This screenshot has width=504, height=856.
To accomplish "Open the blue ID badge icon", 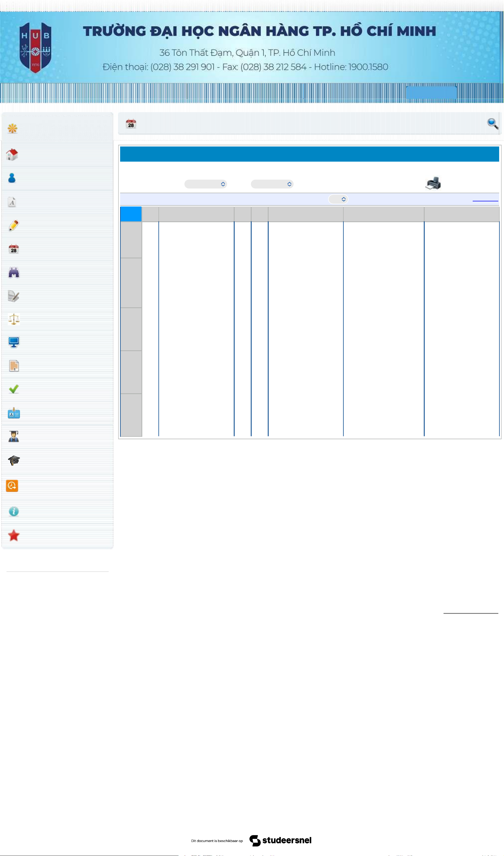I will click(x=13, y=413).
